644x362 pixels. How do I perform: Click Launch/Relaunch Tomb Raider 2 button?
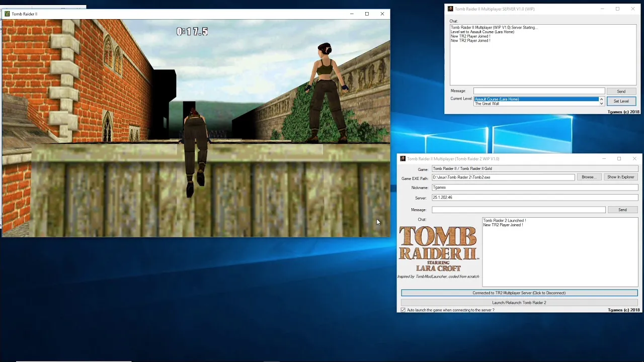point(519,303)
